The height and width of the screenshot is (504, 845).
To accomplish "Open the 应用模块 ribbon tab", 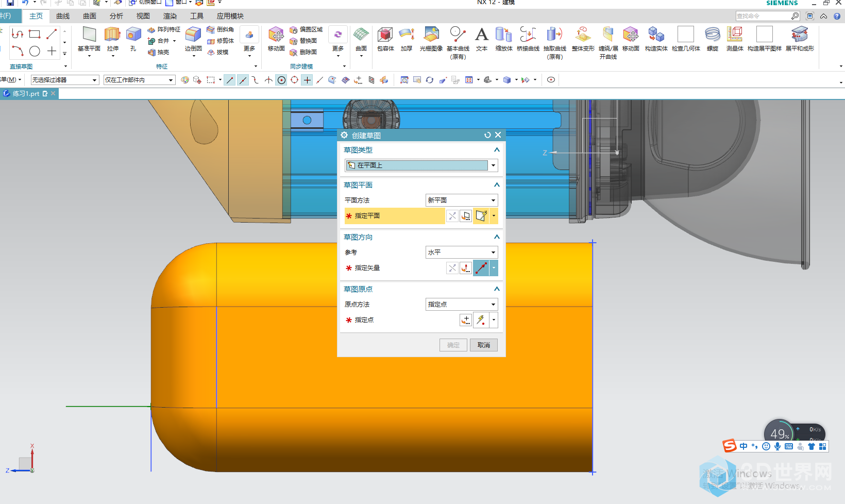I will [x=230, y=16].
